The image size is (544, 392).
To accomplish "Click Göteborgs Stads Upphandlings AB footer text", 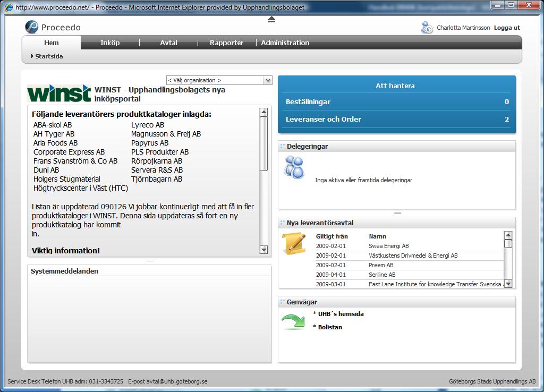I will point(492,381).
